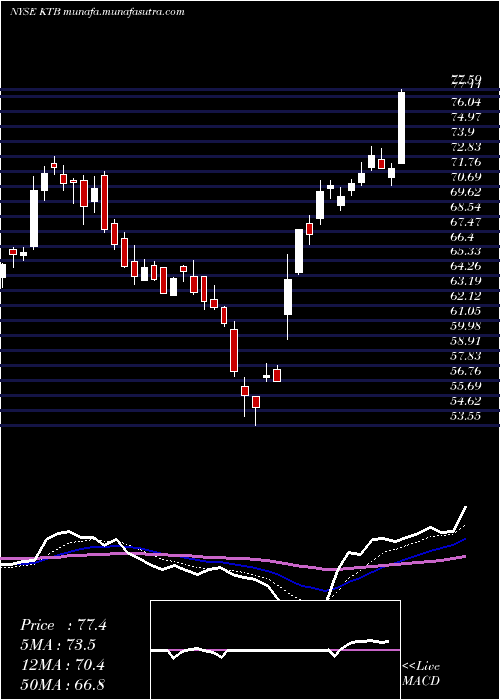
Task: Select the 53.55 price axis label
Action: click(466, 416)
